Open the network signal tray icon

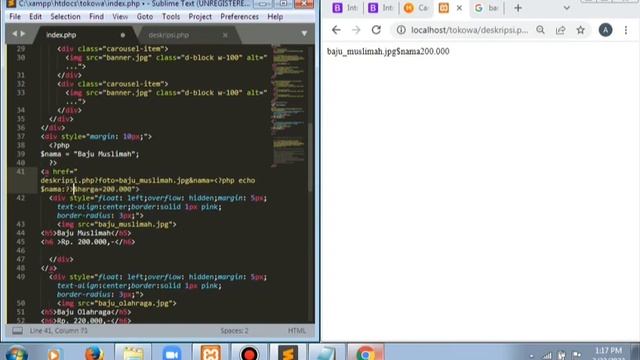[x=547, y=356]
